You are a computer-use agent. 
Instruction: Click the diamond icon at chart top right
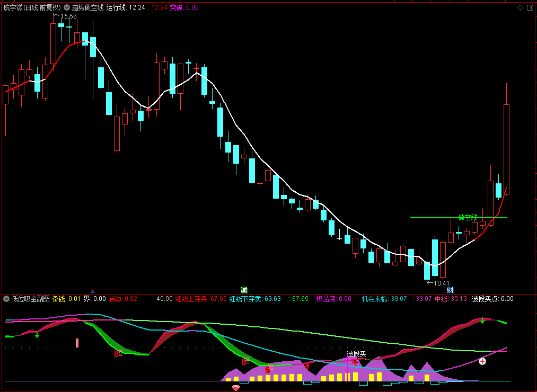pos(520,7)
